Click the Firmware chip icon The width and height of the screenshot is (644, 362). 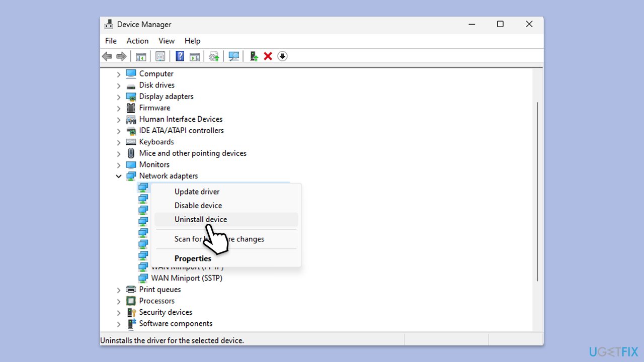click(x=131, y=108)
